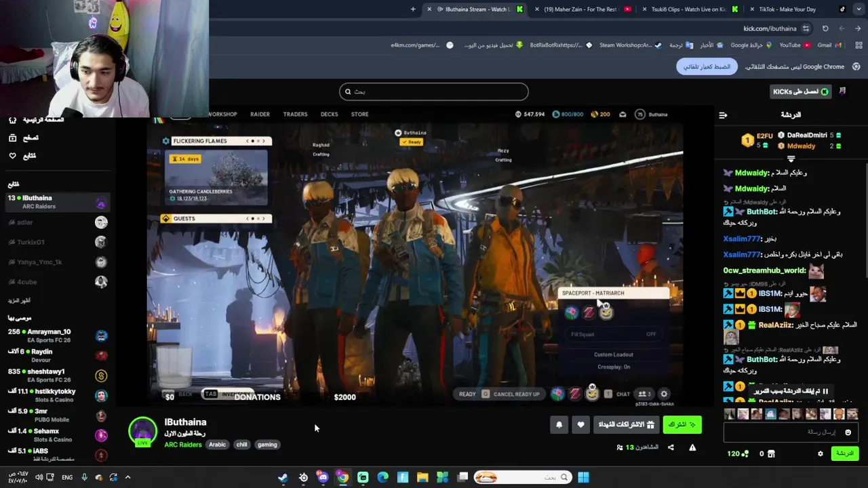Viewport: 868px width, 488px height.
Task: Switch to Maher Zain YouTube tab
Action: pyautogui.click(x=582, y=9)
